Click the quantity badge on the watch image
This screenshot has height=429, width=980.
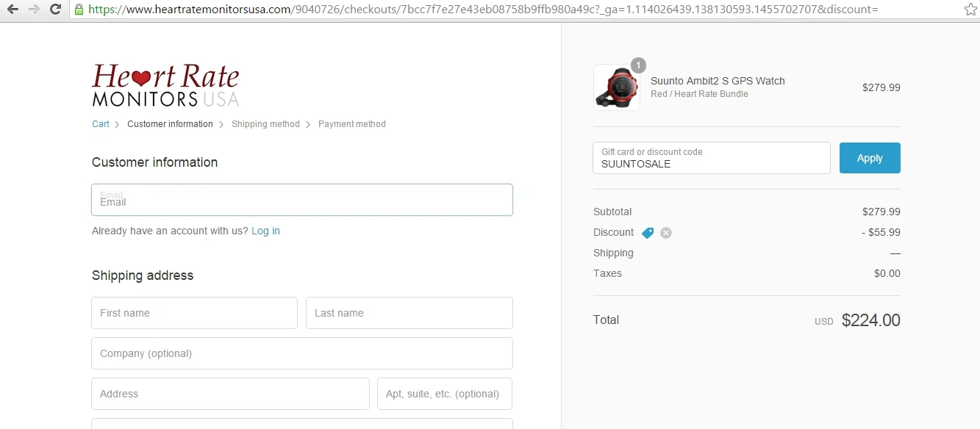pyautogui.click(x=638, y=65)
